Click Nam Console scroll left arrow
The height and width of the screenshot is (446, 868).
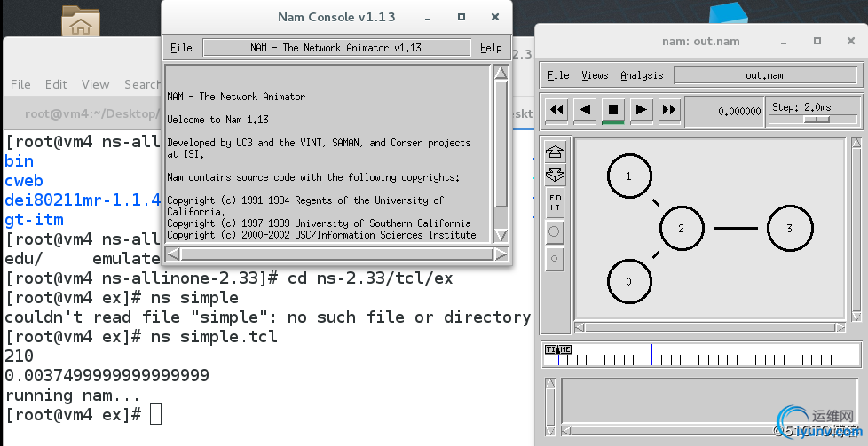[173, 254]
